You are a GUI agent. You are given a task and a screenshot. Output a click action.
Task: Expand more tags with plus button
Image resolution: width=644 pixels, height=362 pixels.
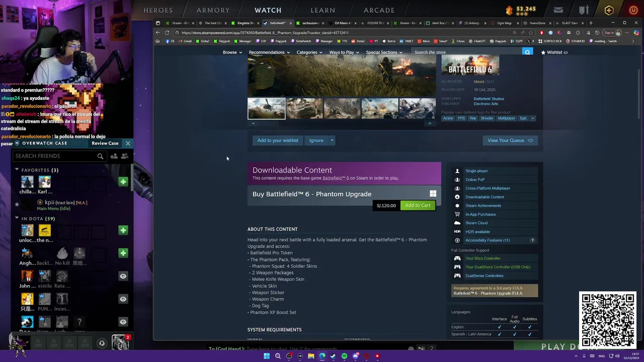click(533, 118)
